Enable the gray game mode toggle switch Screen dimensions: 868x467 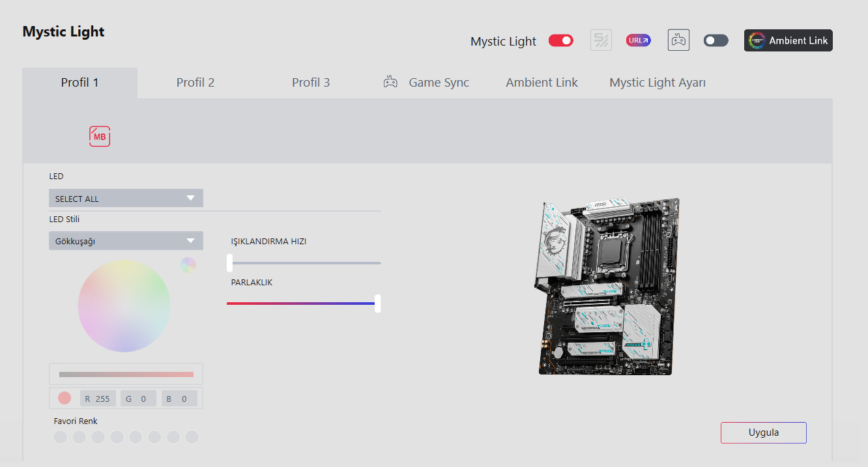[716, 40]
